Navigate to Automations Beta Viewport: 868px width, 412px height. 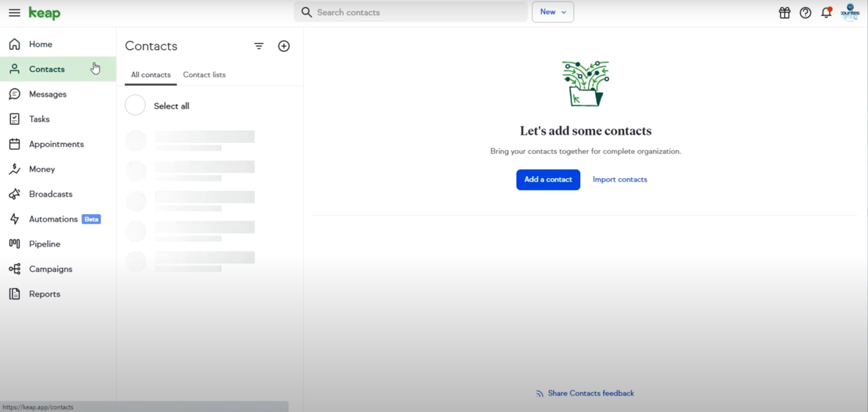pyautogui.click(x=53, y=219)
